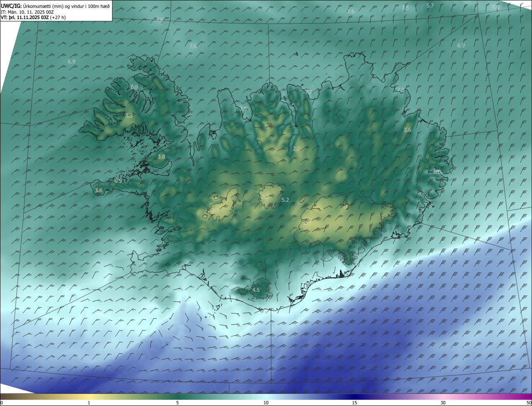Pick the dark navy segment of color bar
This screenshot has height=406, width=532.
coord(355,397)
